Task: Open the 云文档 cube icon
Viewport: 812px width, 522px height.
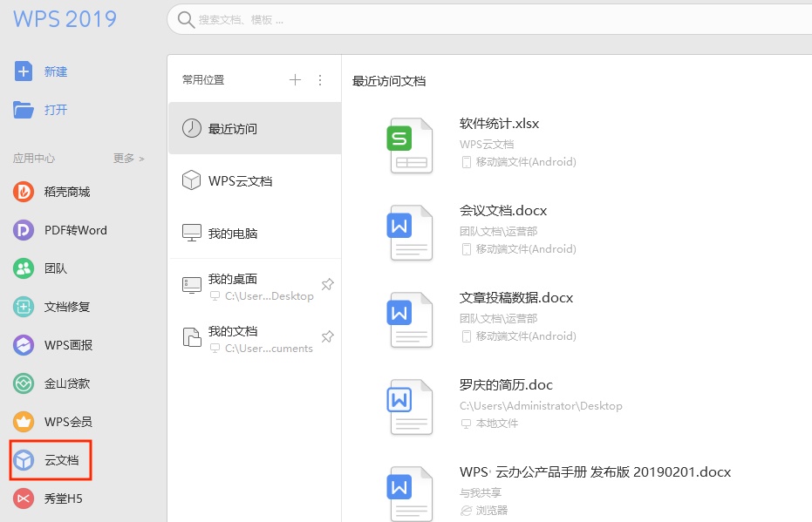Action: (24, 460)
